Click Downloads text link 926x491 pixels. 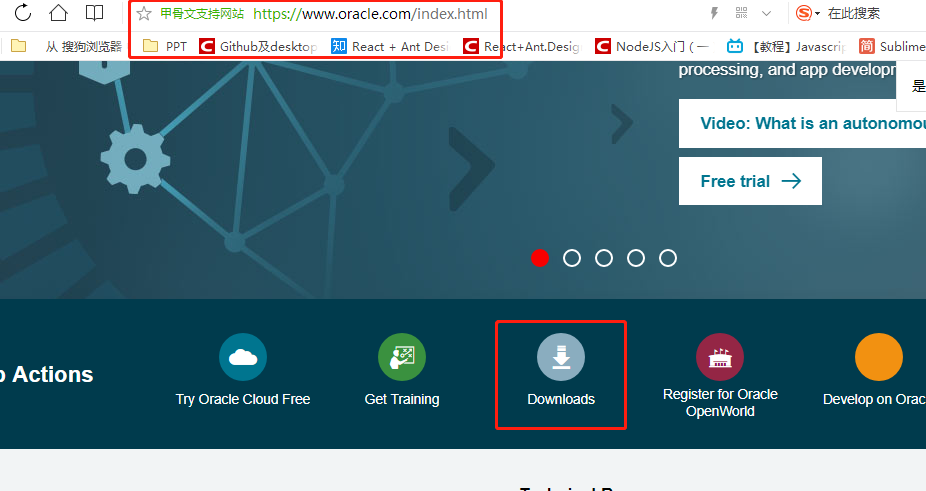(x=561, y=399)
